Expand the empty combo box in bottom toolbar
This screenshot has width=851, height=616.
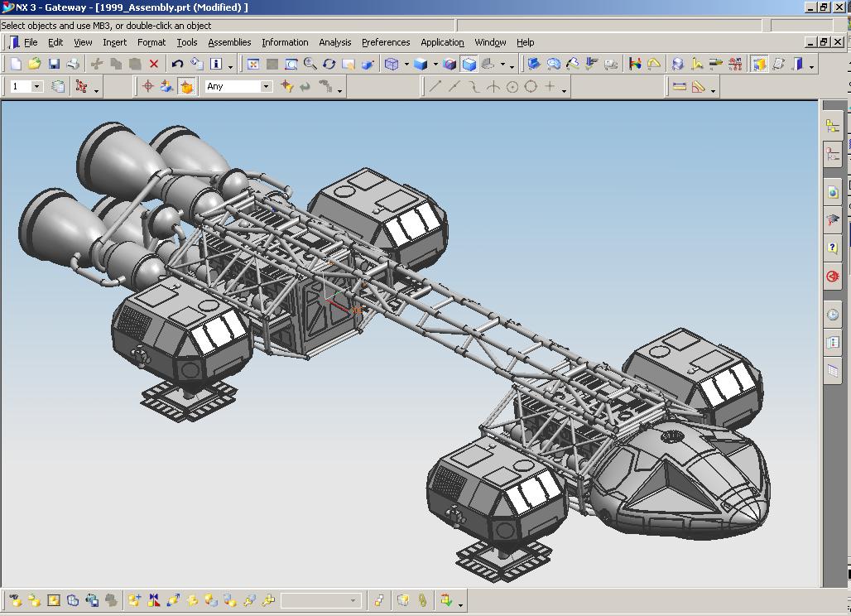353,600
